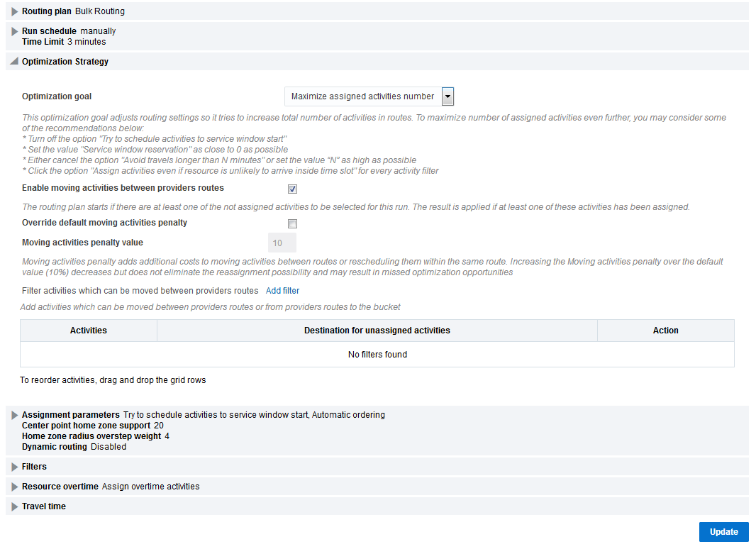The image size is (756, 549).
Task: Expand the Routing plan section triangle
Action: coord(15,11)
